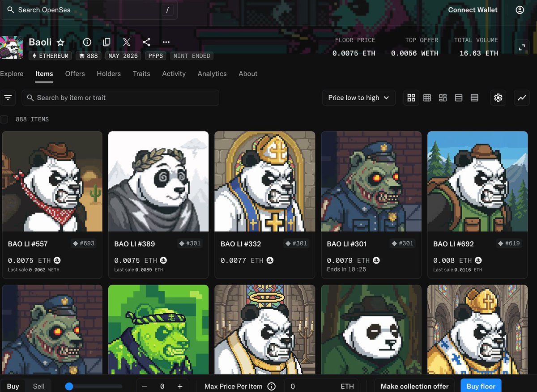Open the BAO LI #557 cowboy panda thumbnail

tap(52, 181)
